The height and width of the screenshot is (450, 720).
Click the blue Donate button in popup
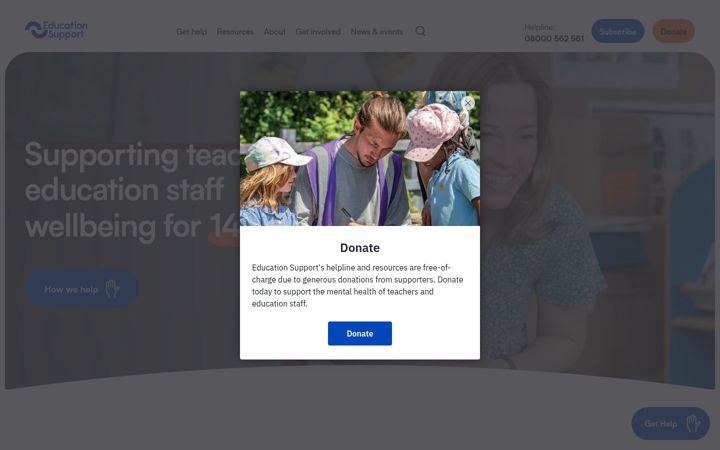360,333
